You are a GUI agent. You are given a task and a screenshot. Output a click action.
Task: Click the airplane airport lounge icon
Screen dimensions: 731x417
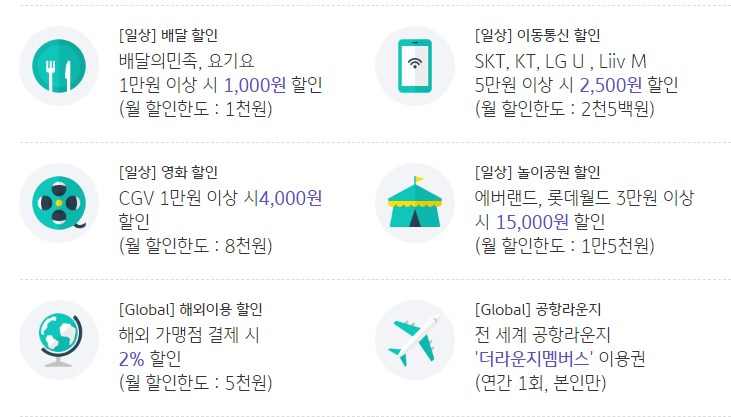(x=415, y=340)
